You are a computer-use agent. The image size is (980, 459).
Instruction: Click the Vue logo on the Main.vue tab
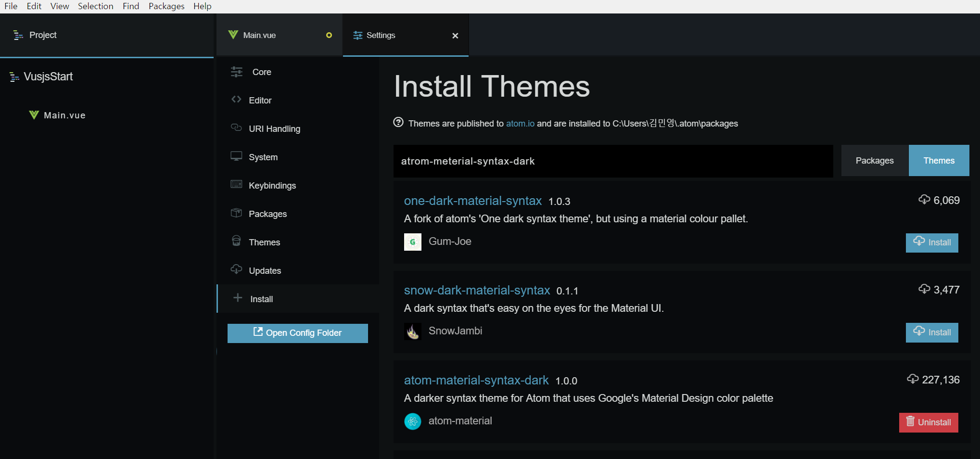233,35
